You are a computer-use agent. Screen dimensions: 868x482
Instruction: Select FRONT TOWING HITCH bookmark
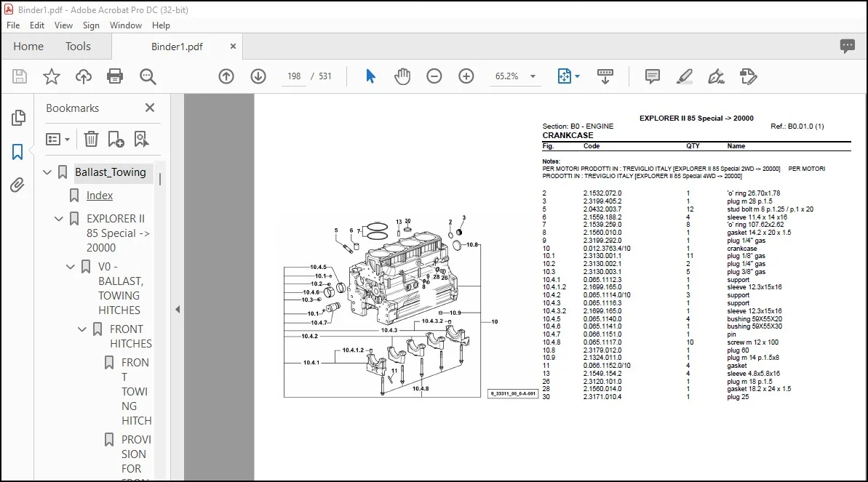(136, 392)
